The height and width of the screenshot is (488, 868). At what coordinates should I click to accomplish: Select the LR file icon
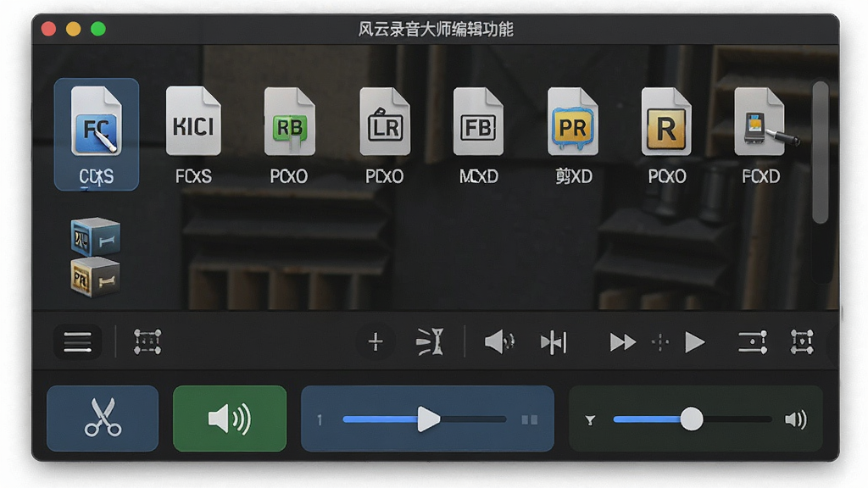[385, 121]
